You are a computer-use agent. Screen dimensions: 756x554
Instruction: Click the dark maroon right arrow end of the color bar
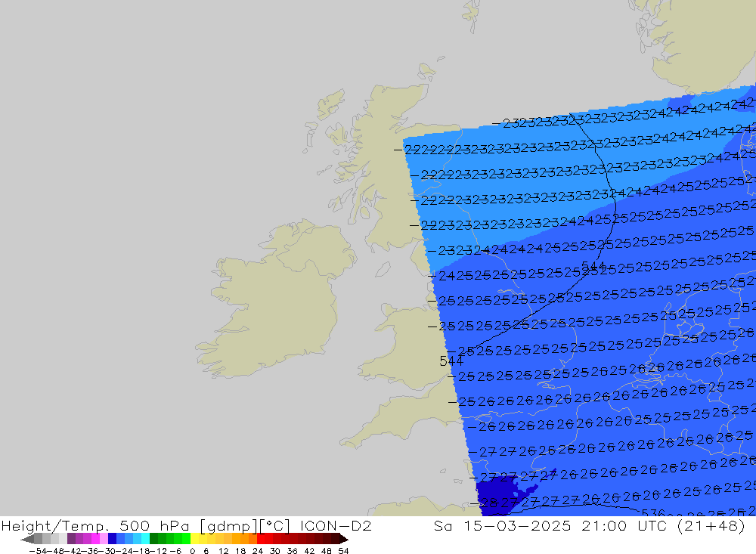click(344, 539)
